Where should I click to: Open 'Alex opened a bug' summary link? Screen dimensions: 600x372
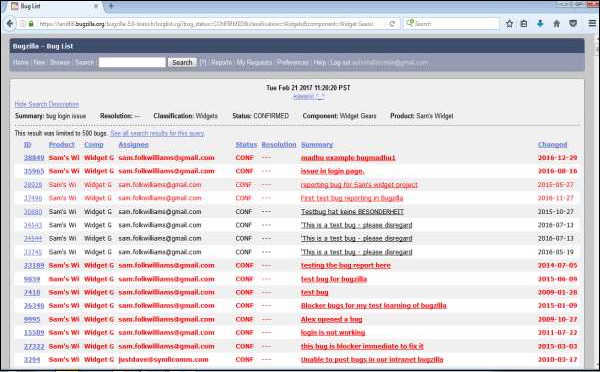coord(331,319)
